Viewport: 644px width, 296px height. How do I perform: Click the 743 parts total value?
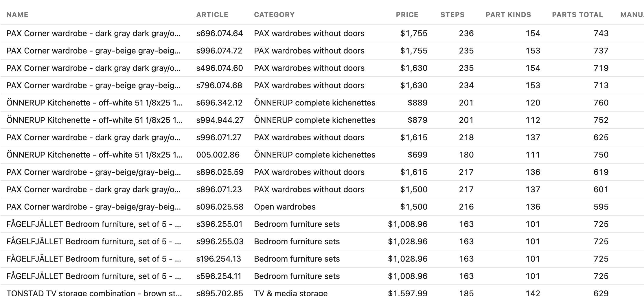[601, 34]
